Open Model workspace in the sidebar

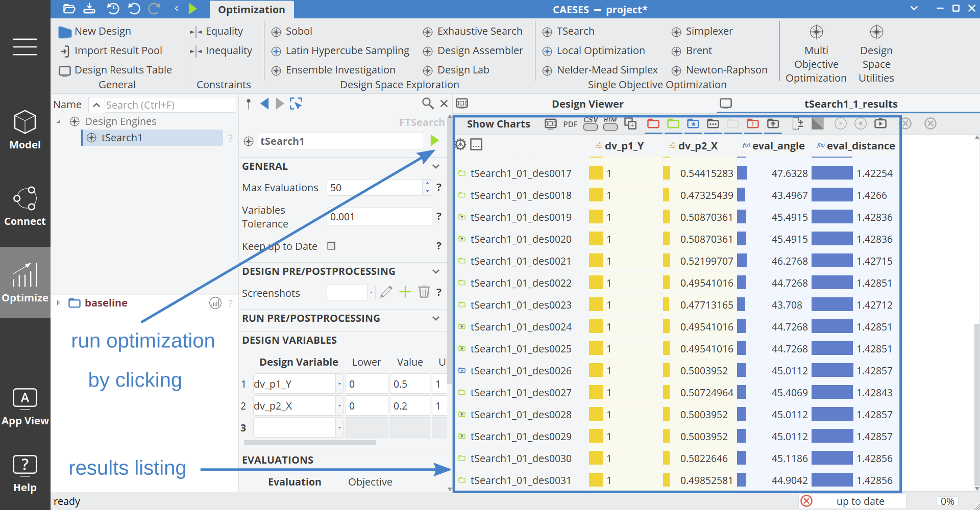pos(25,130)
